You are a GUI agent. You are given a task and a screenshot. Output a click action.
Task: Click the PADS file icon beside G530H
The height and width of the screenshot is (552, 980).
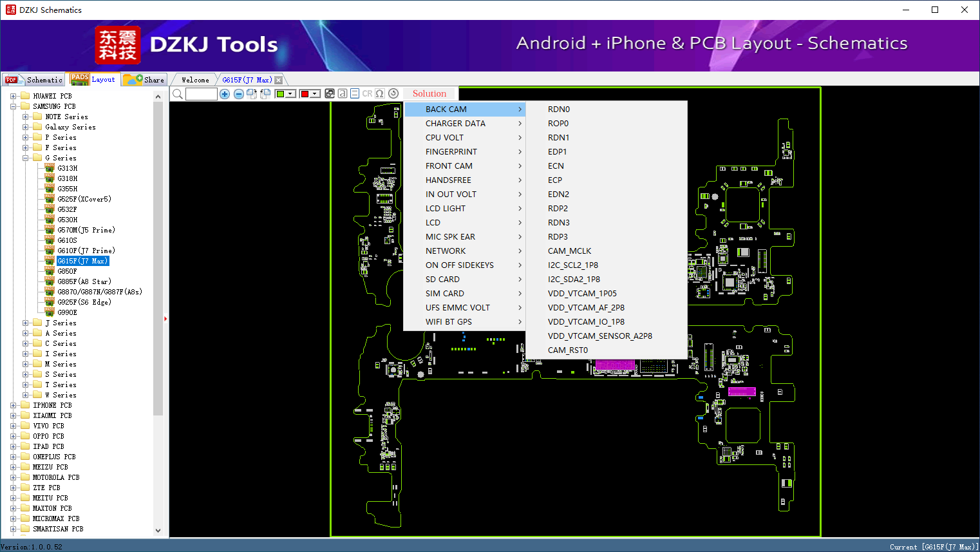50,220
